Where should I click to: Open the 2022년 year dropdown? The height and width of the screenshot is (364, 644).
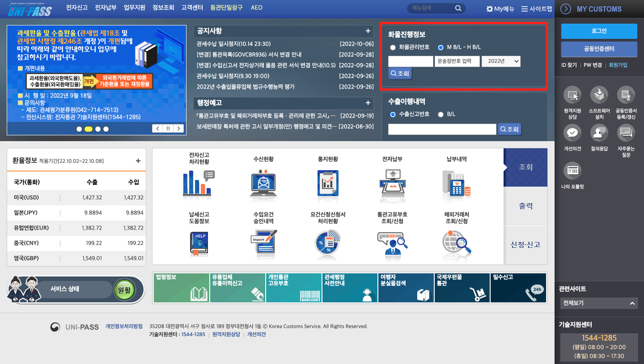coord(501,61)
